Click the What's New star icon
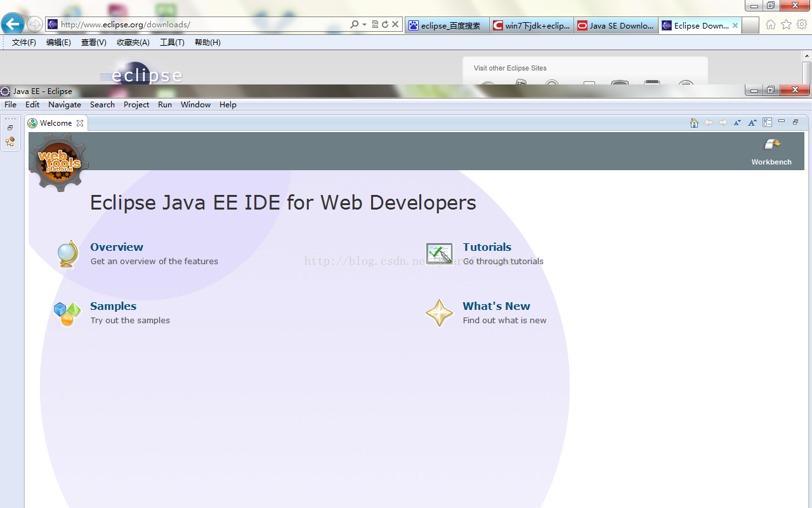This screenshot has width=812, height=508. click(x=439, y=313)
